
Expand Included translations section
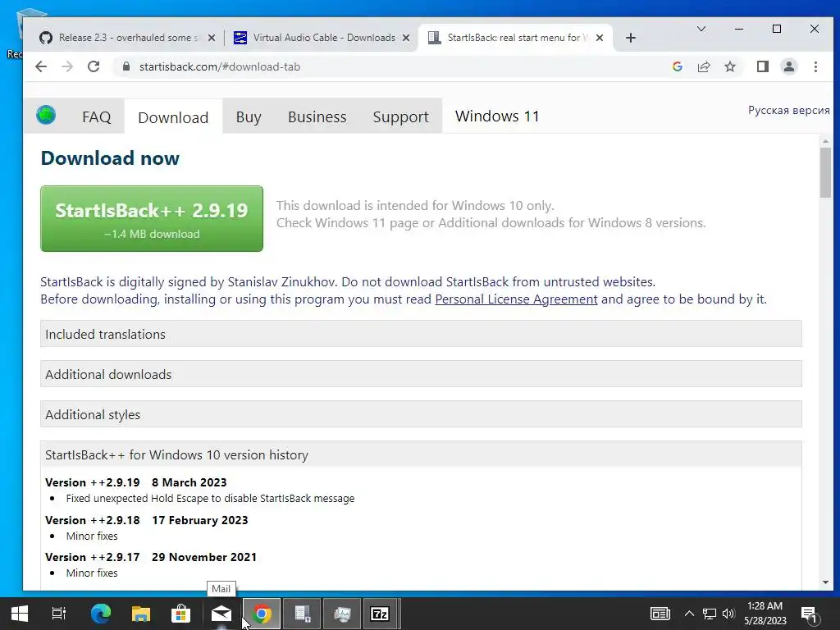click(x=421, y=334)
